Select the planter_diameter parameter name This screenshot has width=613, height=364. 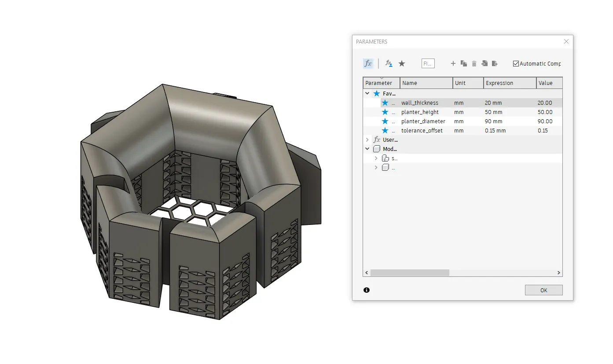coord(423,121)
